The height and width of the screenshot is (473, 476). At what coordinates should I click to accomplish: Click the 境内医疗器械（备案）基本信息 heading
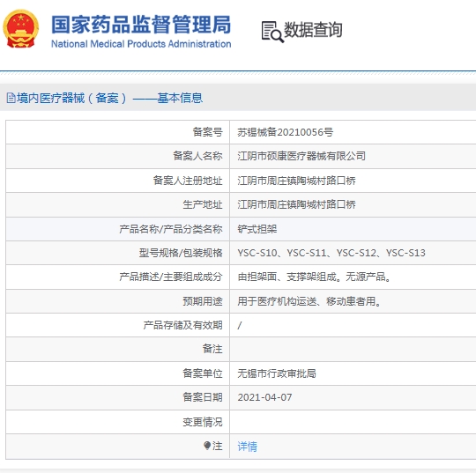tap(109, 98)
